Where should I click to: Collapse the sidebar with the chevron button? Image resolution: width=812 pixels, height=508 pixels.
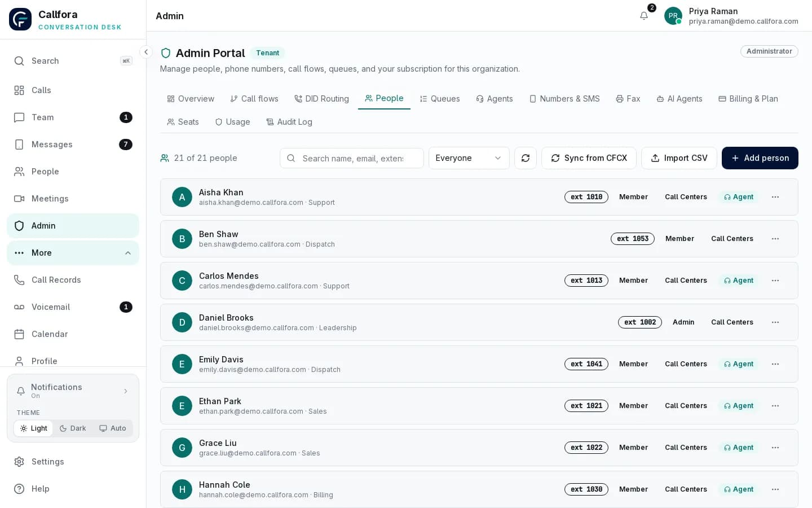[x=146, y=52]
